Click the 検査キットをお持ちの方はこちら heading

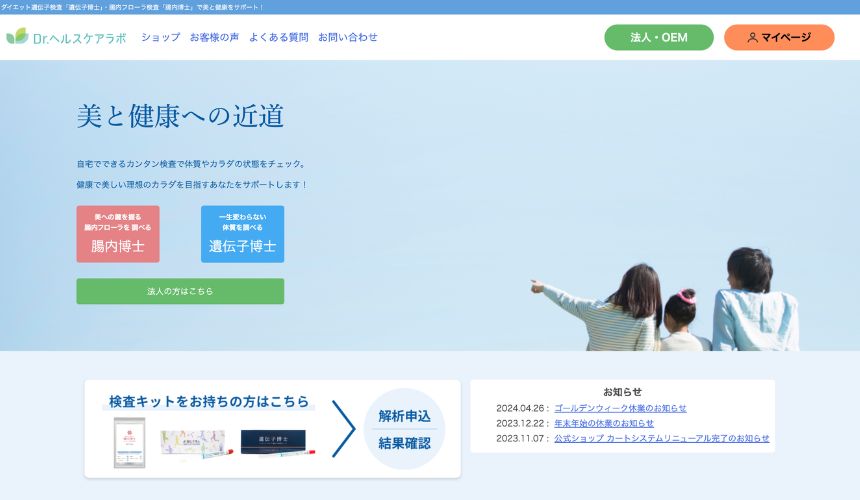coord(209,401)
